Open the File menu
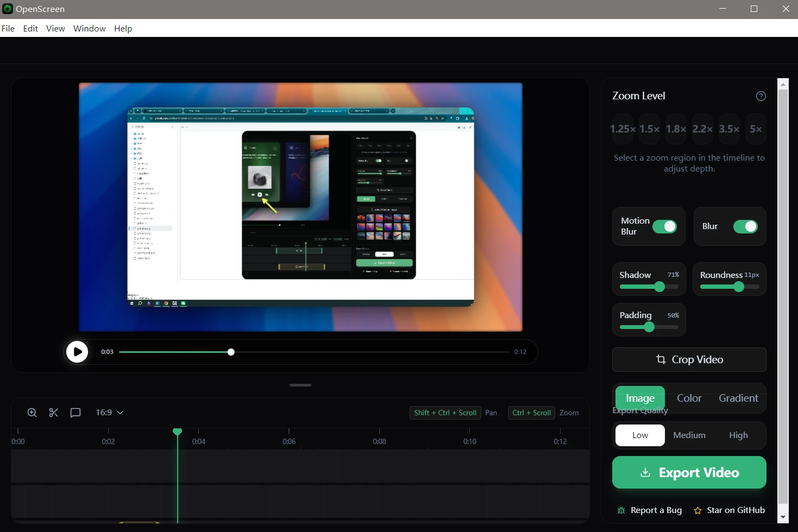The width and height of the screenshot is (798, 532). pos(8,28)
